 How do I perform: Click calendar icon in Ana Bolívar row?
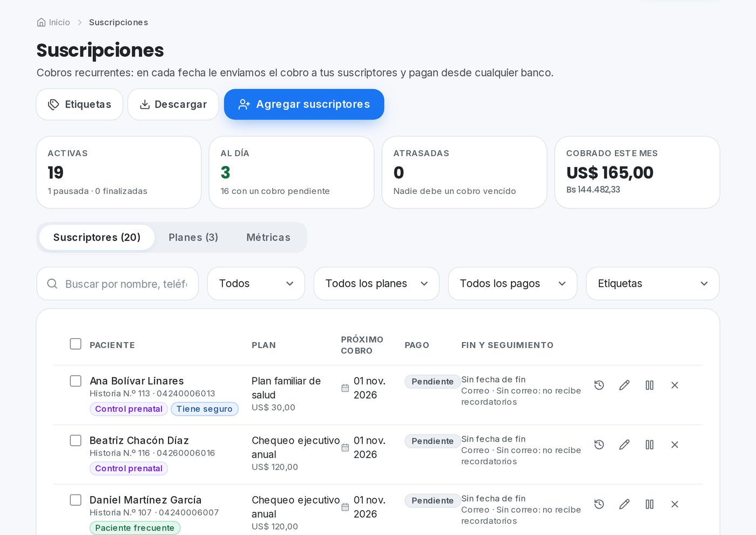(345, 388)
